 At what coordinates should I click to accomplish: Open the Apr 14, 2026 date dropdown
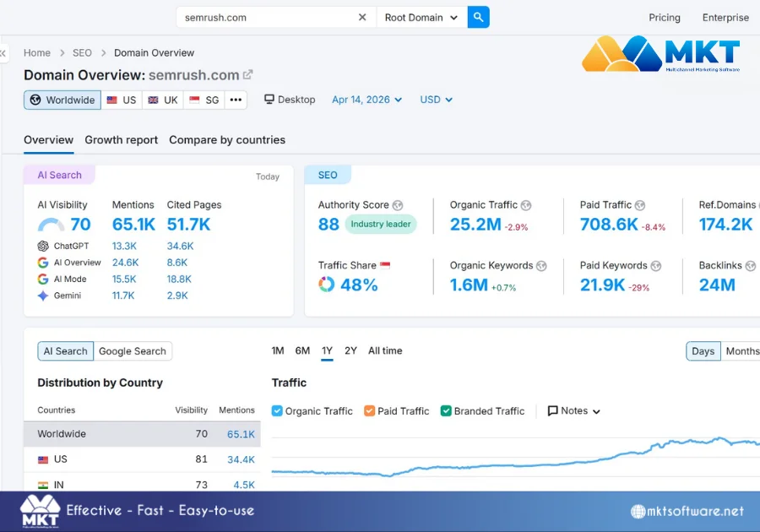point(367,100)
